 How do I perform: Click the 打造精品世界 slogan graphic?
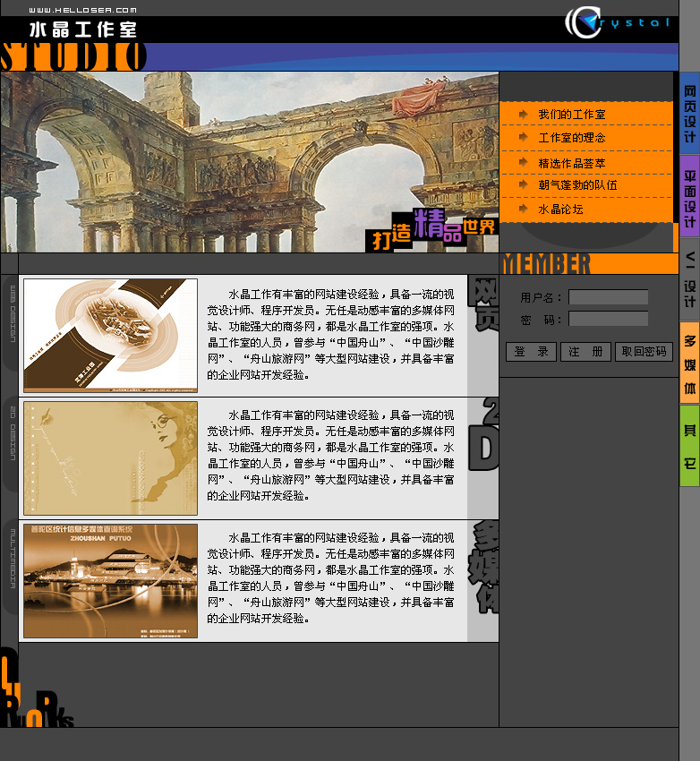click(431, 229)
